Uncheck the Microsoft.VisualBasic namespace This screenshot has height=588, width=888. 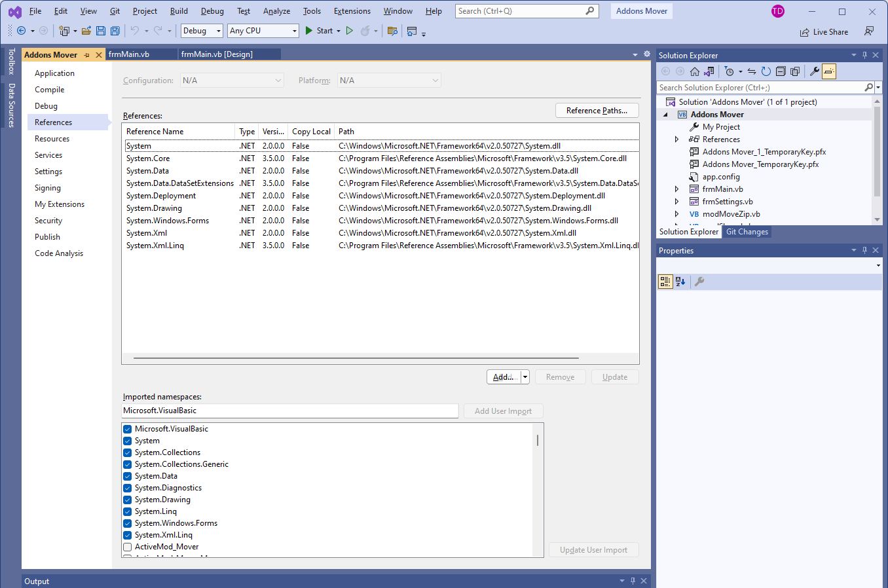coord(128,429)
